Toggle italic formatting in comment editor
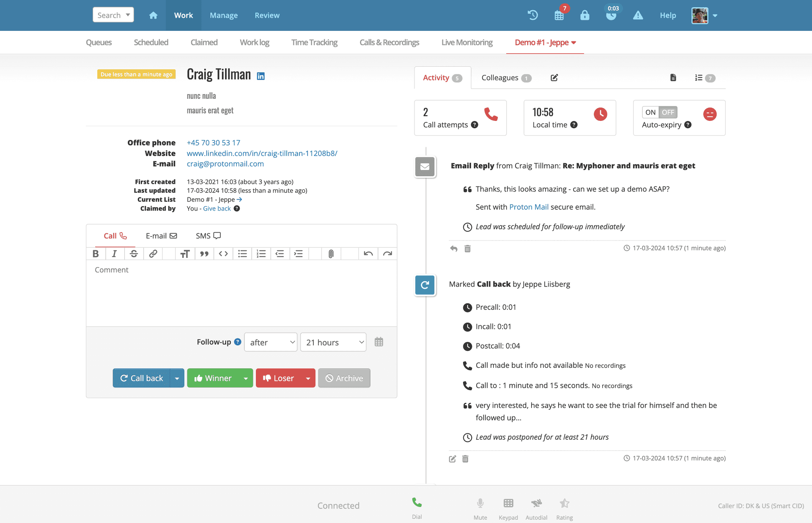This screenshot has height=523, width=812. [x=114, y=253]
